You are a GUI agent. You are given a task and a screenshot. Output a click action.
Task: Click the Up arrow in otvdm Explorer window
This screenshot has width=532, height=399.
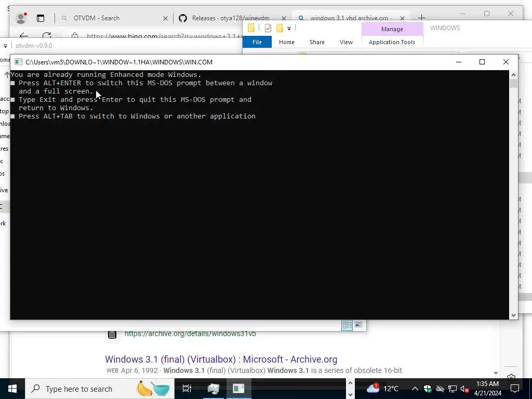7,75
